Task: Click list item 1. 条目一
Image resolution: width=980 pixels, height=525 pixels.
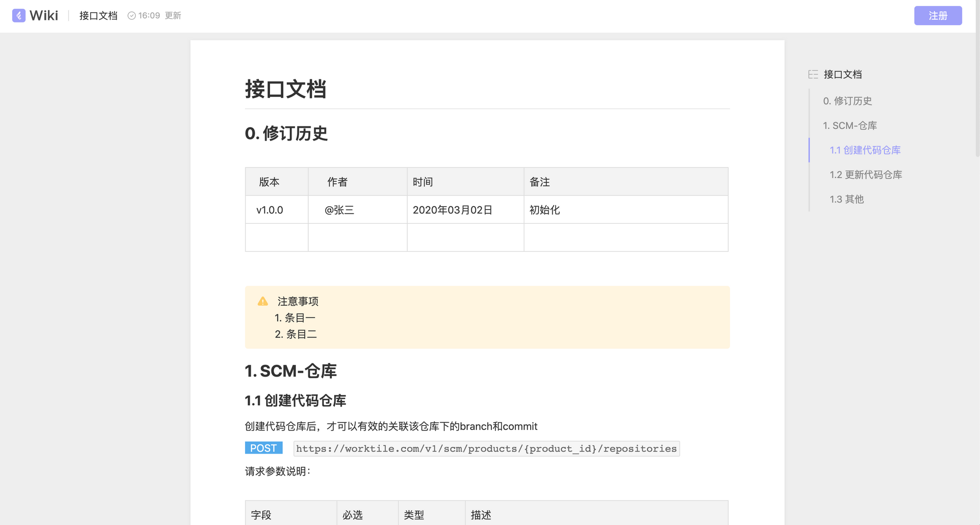Action: (x=295, y=318)
